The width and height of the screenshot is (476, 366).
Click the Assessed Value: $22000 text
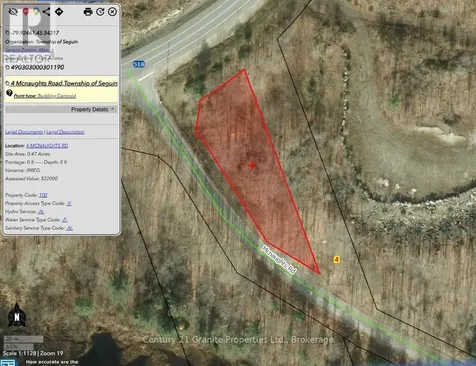(x=31, y=179)
